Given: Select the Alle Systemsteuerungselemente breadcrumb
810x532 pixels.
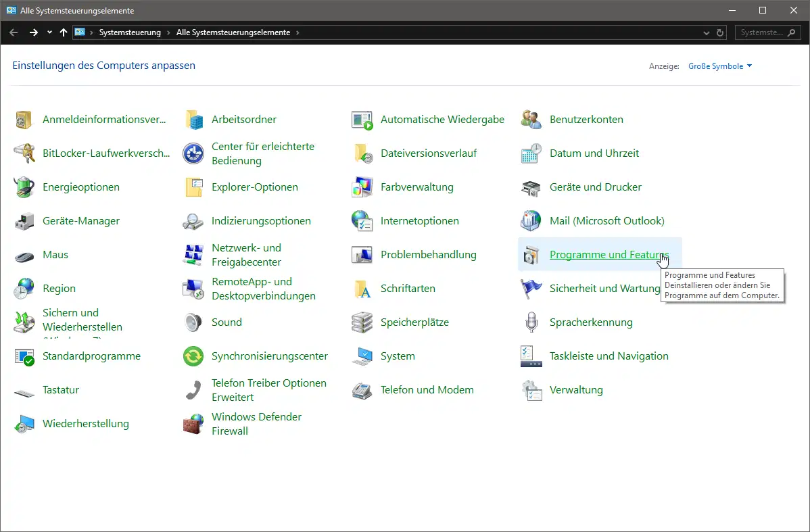Looking at the screenshot, I should [233, 32].
